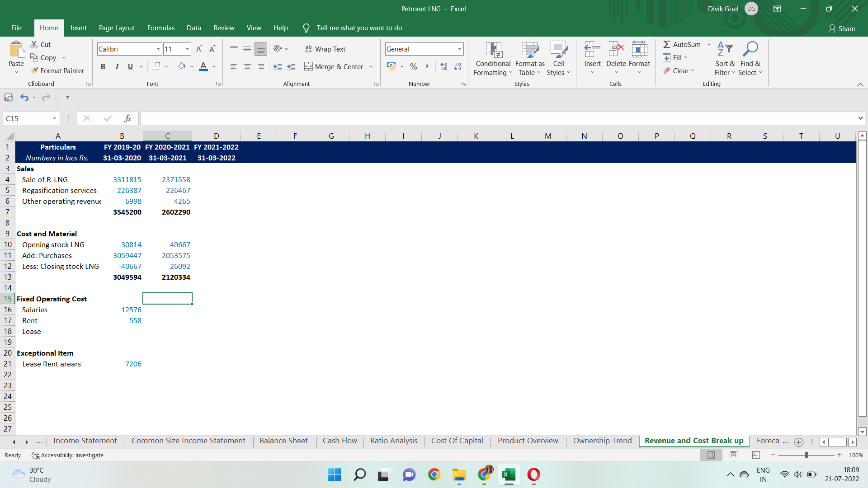
Task: Switch to the Insert ribbon tab
Action: click(x=78, y=28)
